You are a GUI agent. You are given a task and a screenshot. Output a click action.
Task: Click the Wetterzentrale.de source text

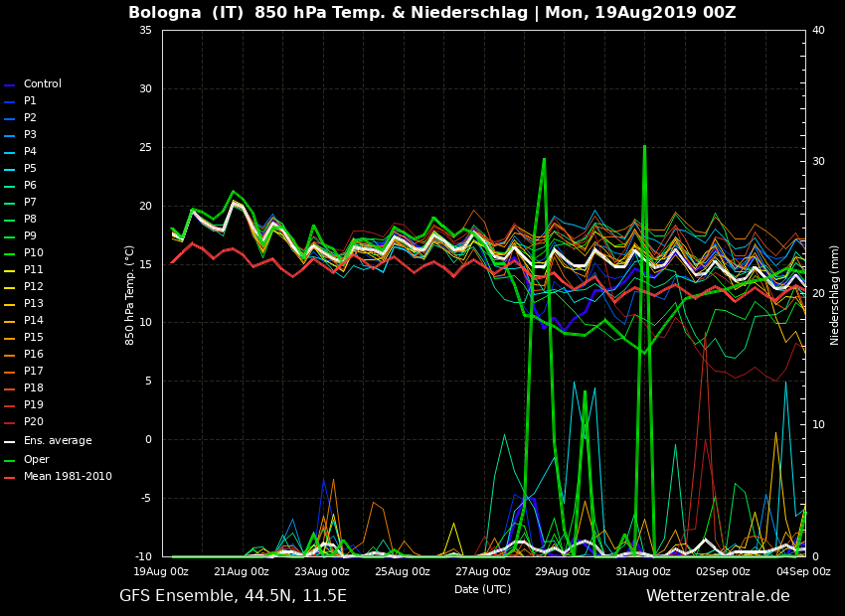[718, 596]
